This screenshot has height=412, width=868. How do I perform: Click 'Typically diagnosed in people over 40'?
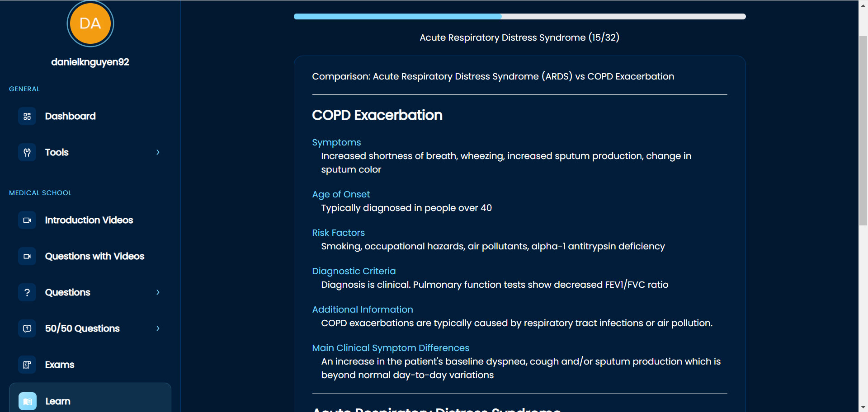pos(406,208)
